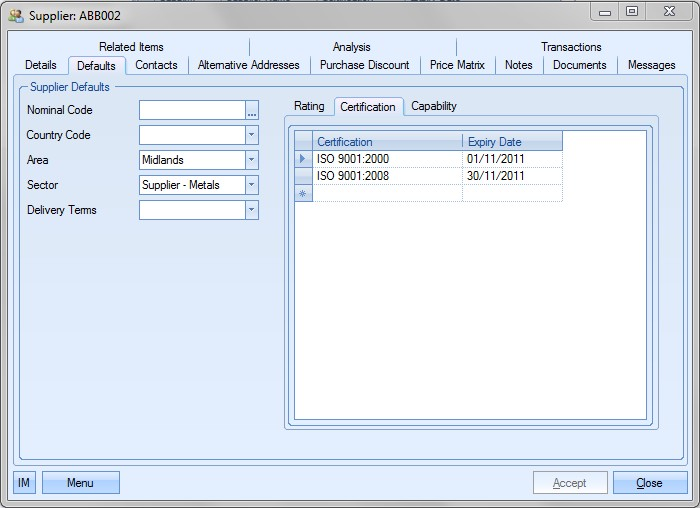700x508 pixels.
Task: Click in the Nominal Code field
Action: pos(192,110)
